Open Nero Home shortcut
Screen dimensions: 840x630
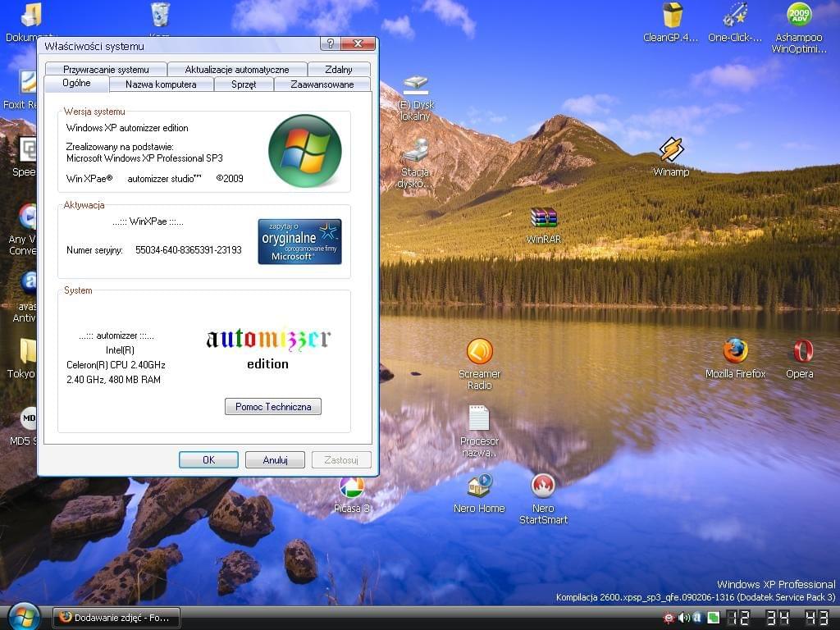pyautogui.click(x=479, y=486)
